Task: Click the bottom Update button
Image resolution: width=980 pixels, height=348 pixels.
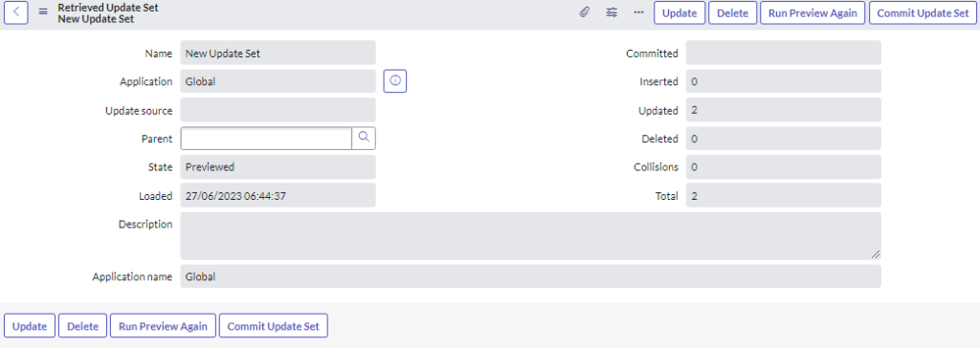Action: [x=30, y=326]
